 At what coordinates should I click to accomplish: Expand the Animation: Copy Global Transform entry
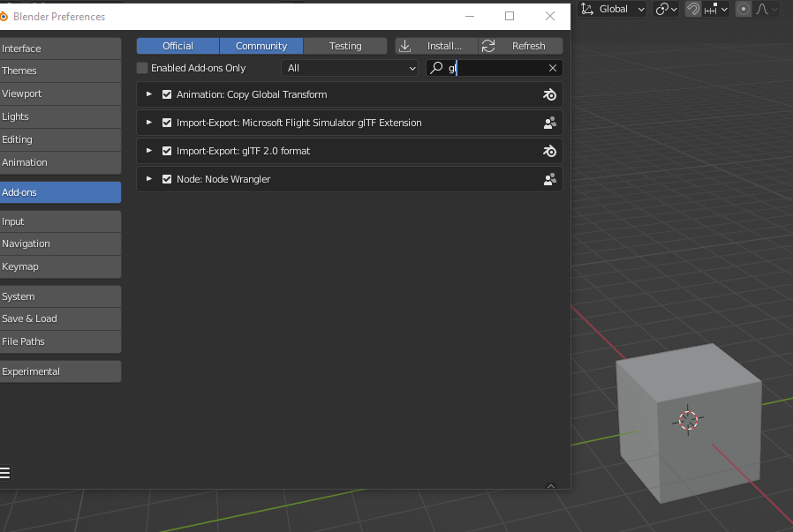pyautogui.click(x=149, y=94)
